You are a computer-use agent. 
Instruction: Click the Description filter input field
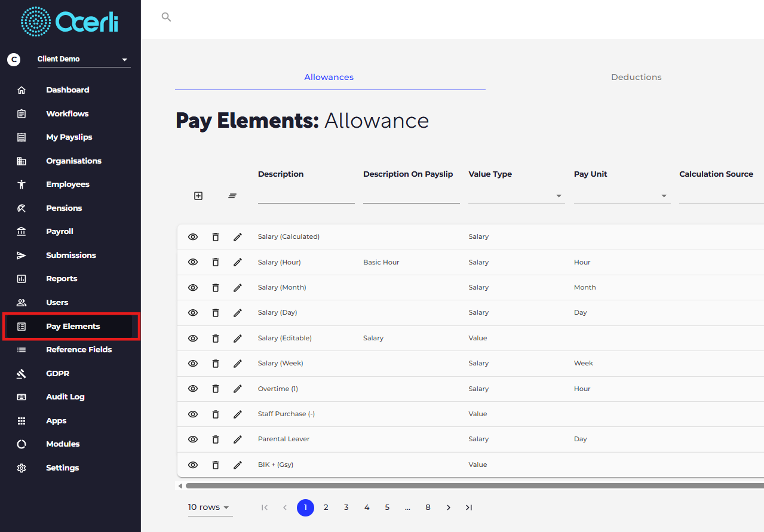[306, 196]
